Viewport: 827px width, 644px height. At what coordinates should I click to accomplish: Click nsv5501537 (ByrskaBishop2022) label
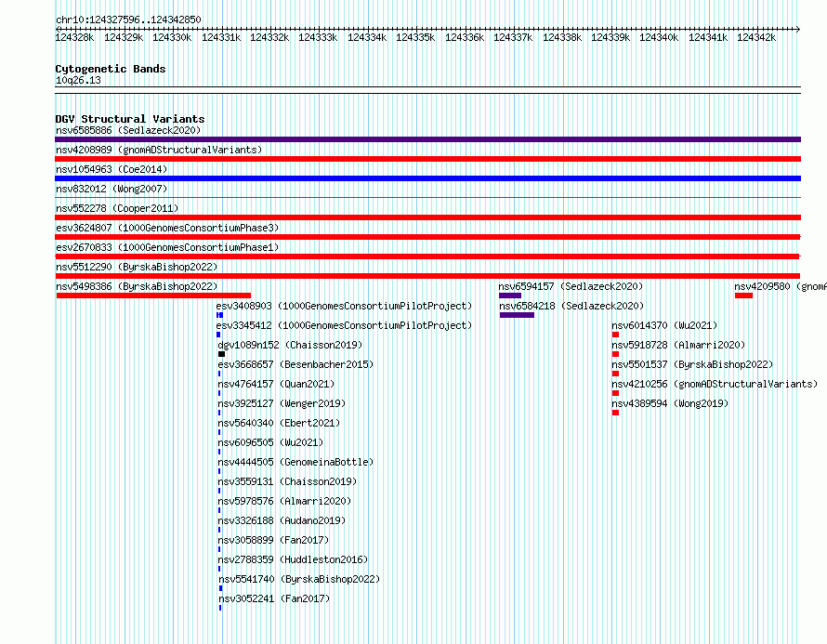coord(692,364)
